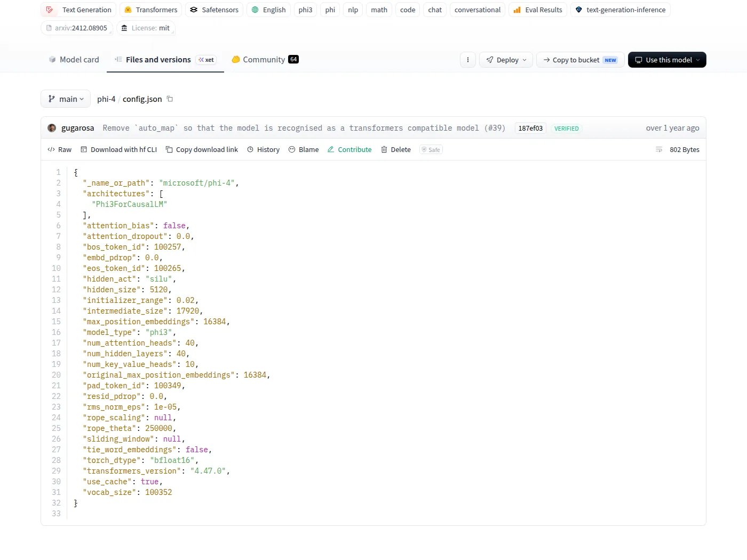The width and height of the screenshot is (747, 560).
Task: Click the "bfloat16" value
Action: point(172,460)
